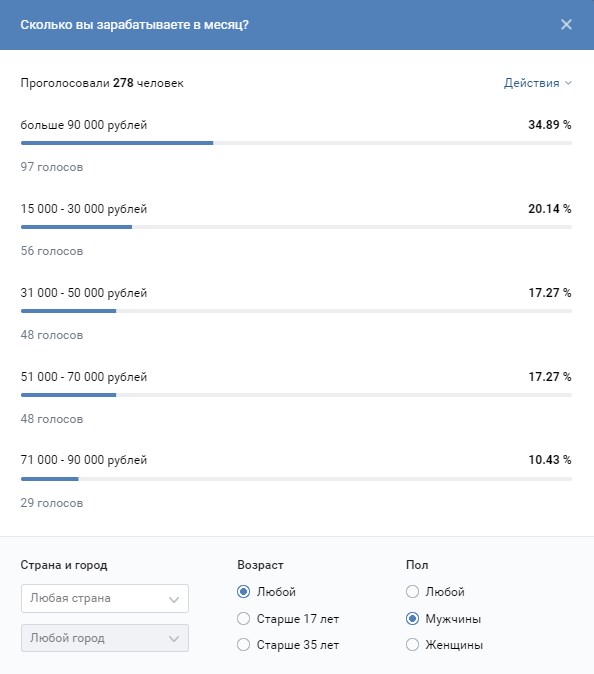
Task: Click the 71 000 - 90 000 рублей option
Action: [x=84, y=460]
